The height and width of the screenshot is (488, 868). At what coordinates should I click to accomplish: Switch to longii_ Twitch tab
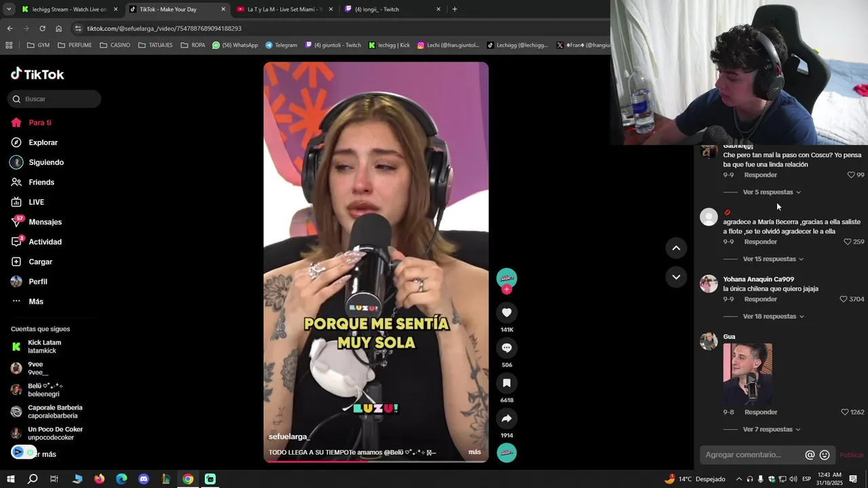[x=392, y=9]
